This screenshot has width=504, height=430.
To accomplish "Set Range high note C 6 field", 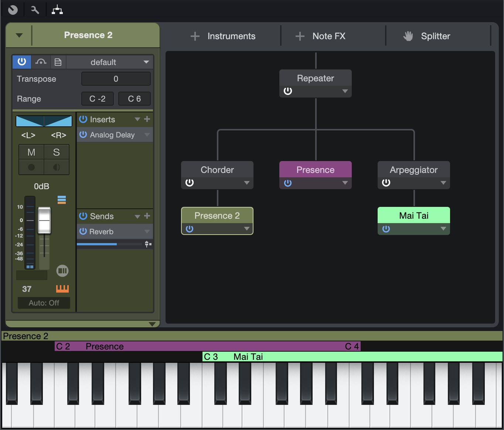I will click(x=134, y=99).
